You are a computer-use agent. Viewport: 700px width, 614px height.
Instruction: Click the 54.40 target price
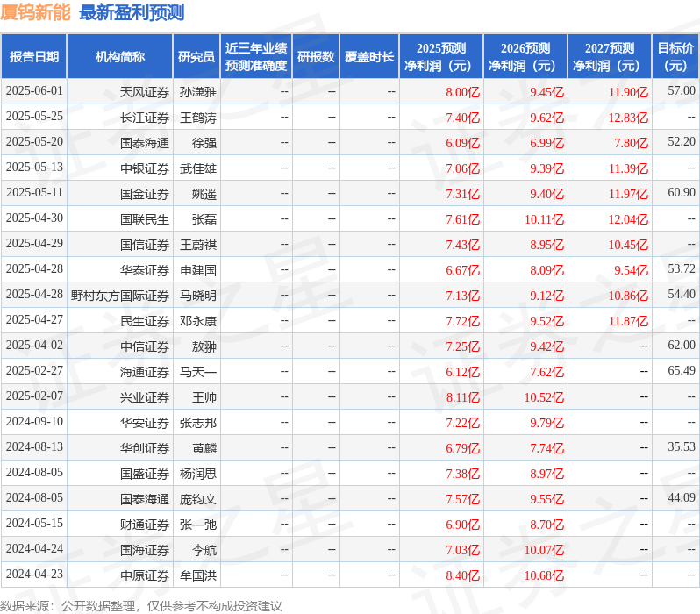click(682, 295)
